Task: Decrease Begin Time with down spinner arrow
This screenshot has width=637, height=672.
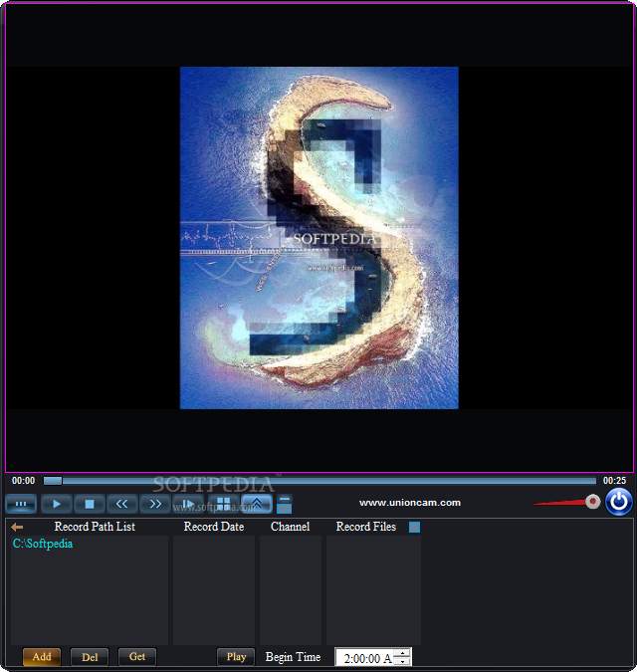Action: coord(402,661)
